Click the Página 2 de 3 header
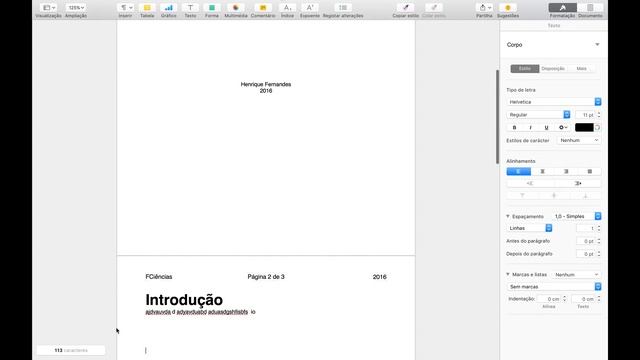Image resolution: width=640 pixels, height=360 pixels. pyautogui.click(x=266, y=277)
